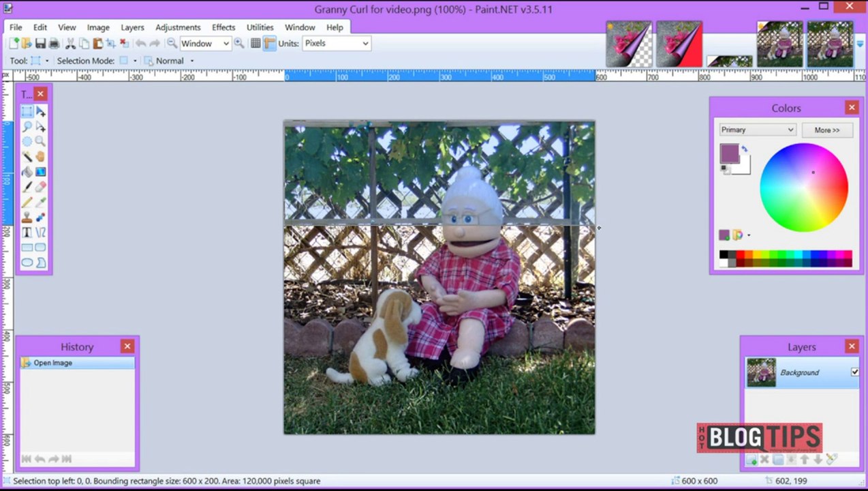Open the Image menu
The height and width of the screenshot is (491, 868).
click(x=98, y=27)
